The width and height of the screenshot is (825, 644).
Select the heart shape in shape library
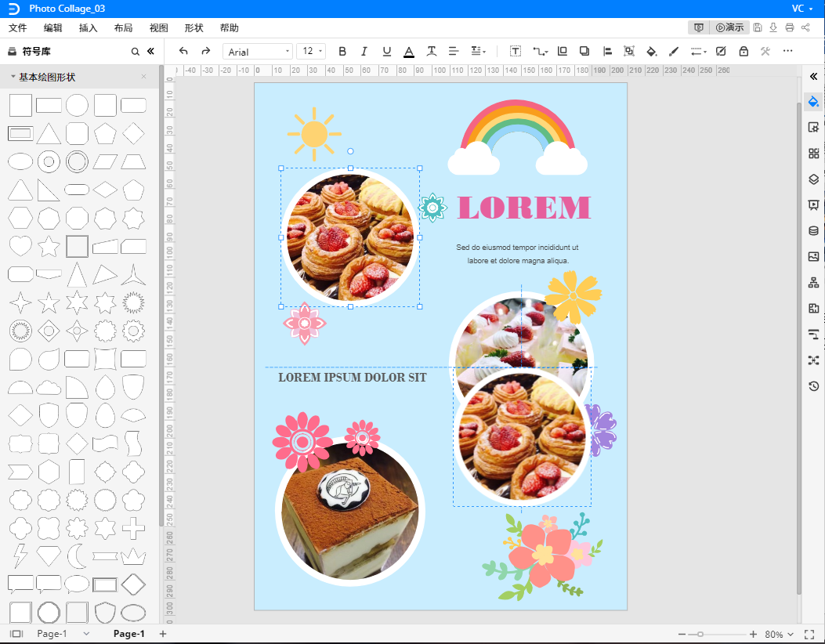point(20,246)
